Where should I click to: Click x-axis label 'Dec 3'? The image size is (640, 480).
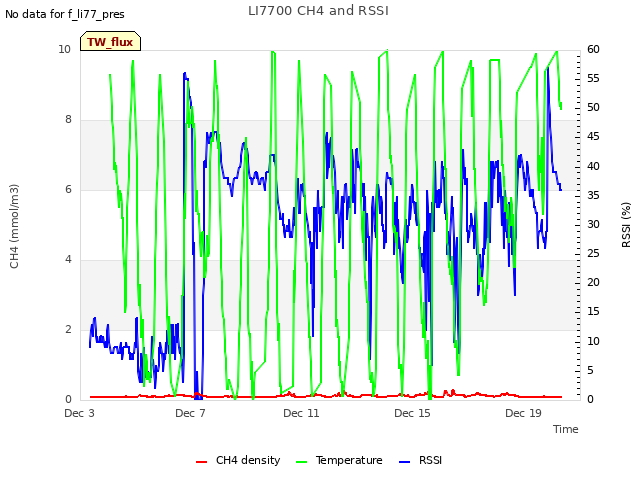(x=79, y=413)
